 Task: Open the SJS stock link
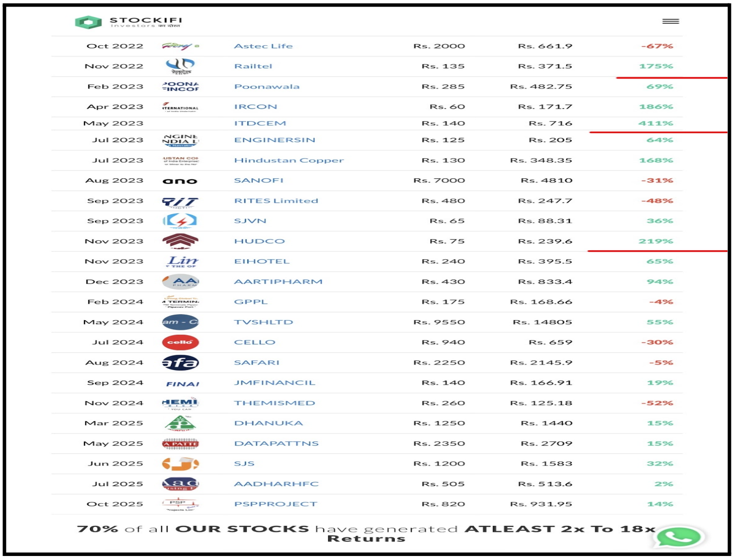[x=244, y=463]
